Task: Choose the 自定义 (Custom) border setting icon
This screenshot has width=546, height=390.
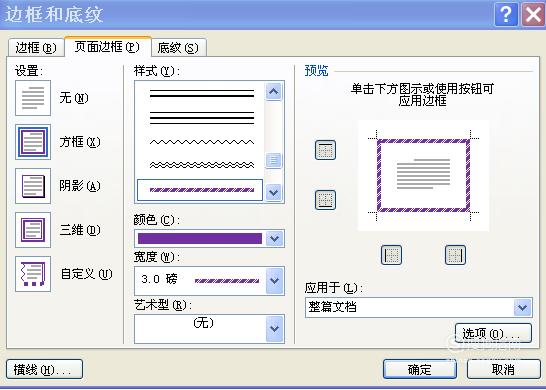Action: click(x=33, y=274)
